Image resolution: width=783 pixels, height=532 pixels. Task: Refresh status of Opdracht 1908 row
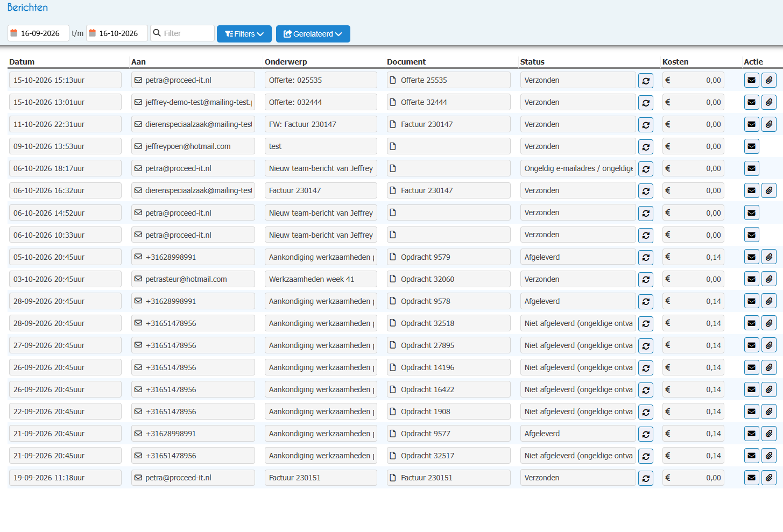(646, 412)
